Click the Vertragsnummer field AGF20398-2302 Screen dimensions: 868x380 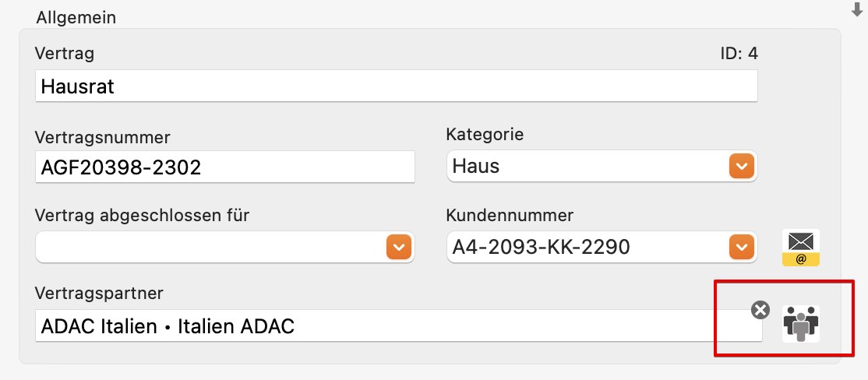pyautogui.click(x=224, y=167)
